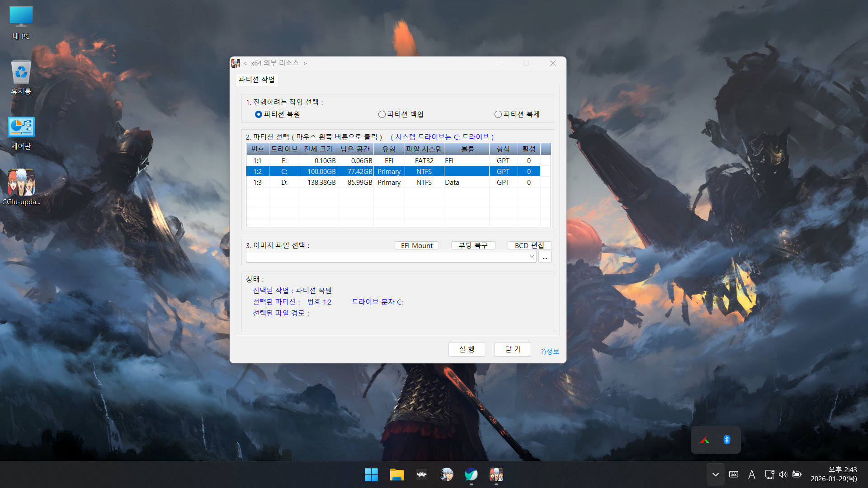Click the browse ... file button
Viewport: 868px width, 488px height.
pos(545,257)
